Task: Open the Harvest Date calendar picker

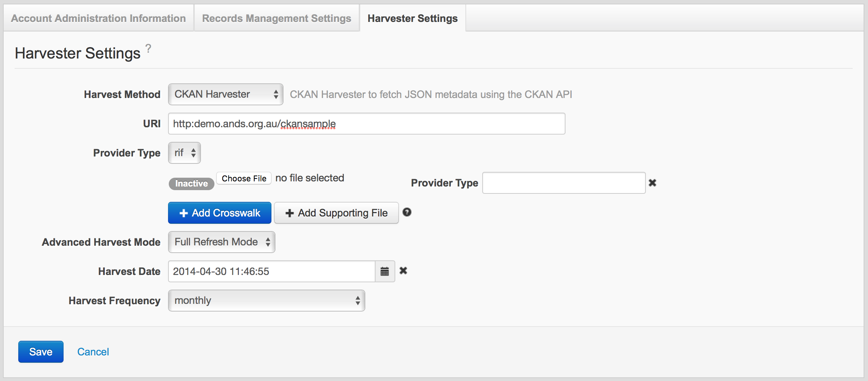Action: point(385,271)
